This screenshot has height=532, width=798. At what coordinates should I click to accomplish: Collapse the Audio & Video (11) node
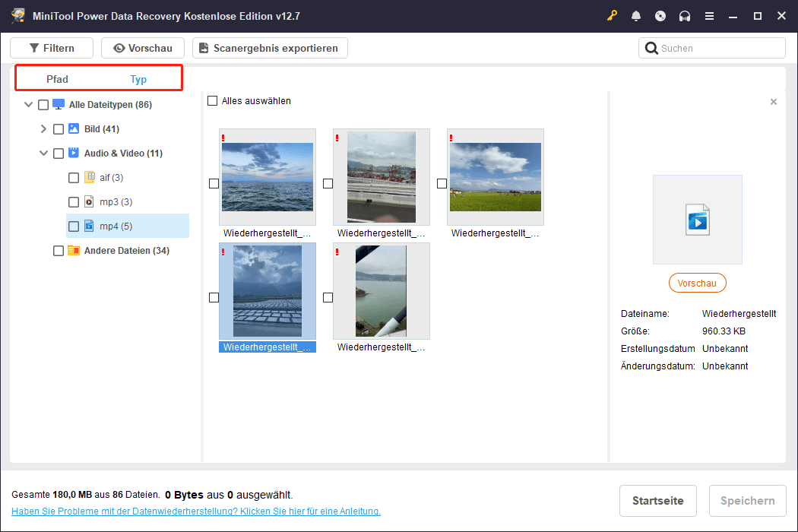[x=43, y=153]
